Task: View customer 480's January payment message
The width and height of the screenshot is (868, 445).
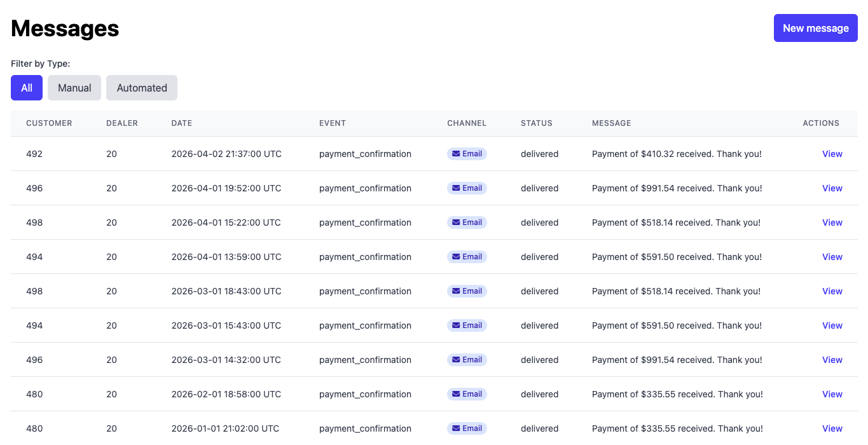Action: point(832,428)
